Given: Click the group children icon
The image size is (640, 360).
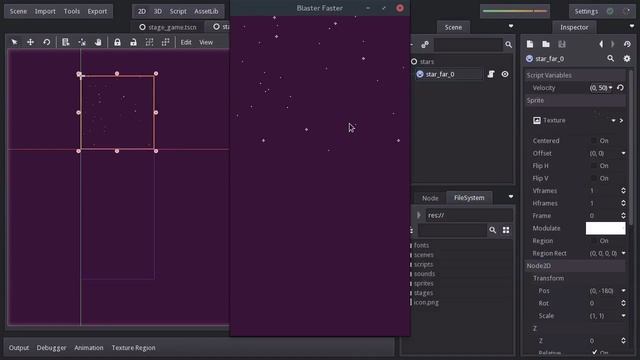Looking at the screenshot, I should [149, 42].
